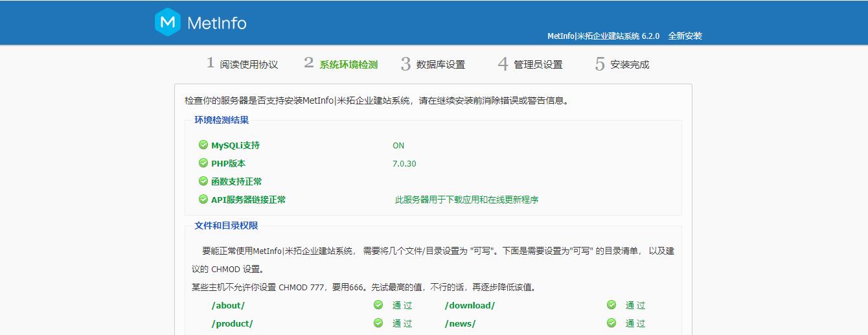This screenshot has height=335, width=868.
Task: Click the 环境检测结果 section heading
Action: coord(222,120)
